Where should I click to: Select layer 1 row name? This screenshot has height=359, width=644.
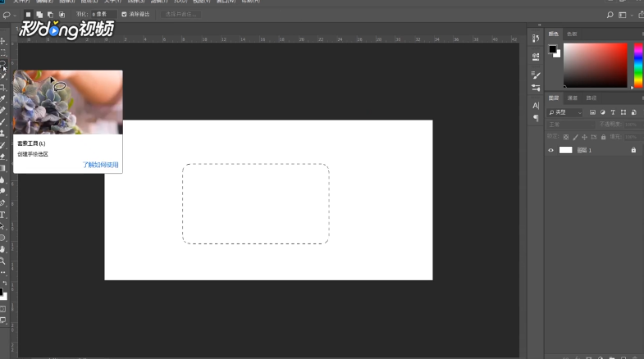pos(584,150)
